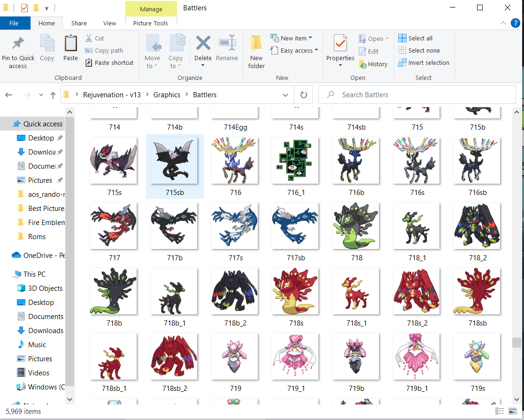Open 3D Objects in navigation pane
Screen dimensions: 524x420
pyautogui.click(x=40, y=288)
